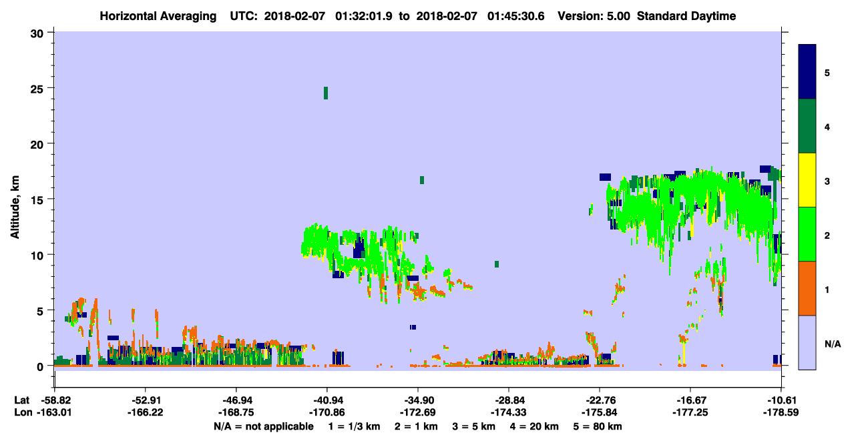Click legend text '3 = 5 km'
Screen dimensions: 868x445
(x=474, y=426)
